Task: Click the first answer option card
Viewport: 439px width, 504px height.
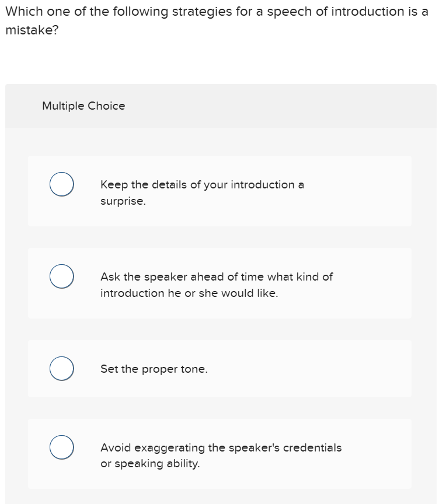Action: click(221, 191)
